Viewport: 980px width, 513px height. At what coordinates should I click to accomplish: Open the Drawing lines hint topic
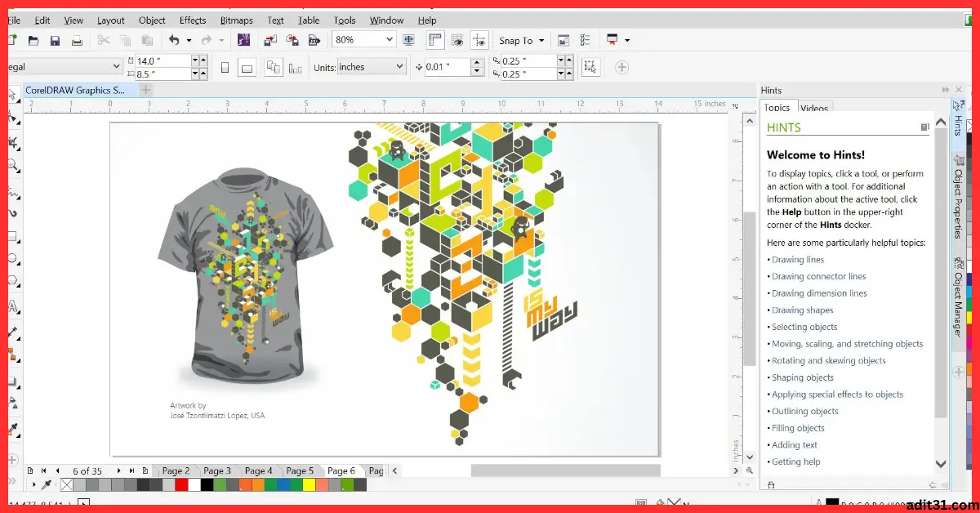(798, 260)
